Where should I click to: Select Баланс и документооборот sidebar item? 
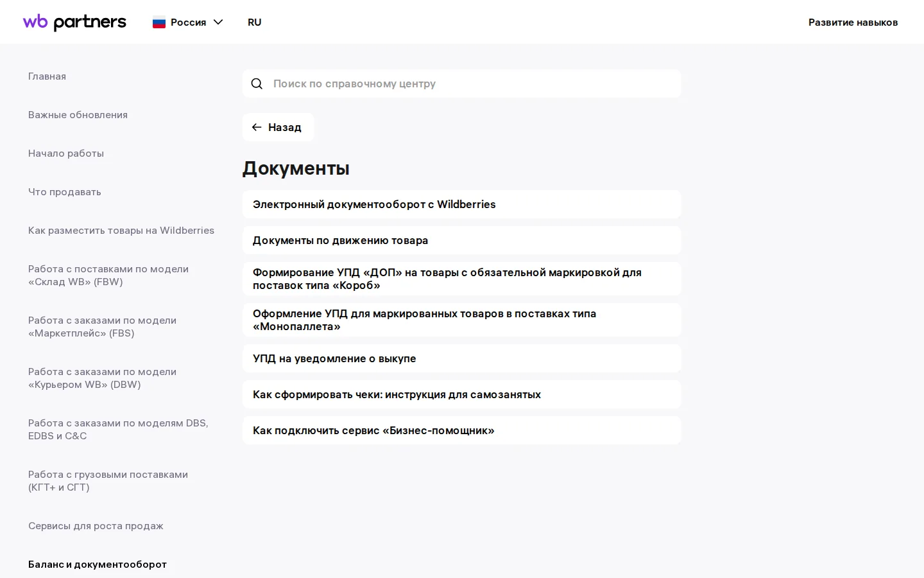click(98, 565)
